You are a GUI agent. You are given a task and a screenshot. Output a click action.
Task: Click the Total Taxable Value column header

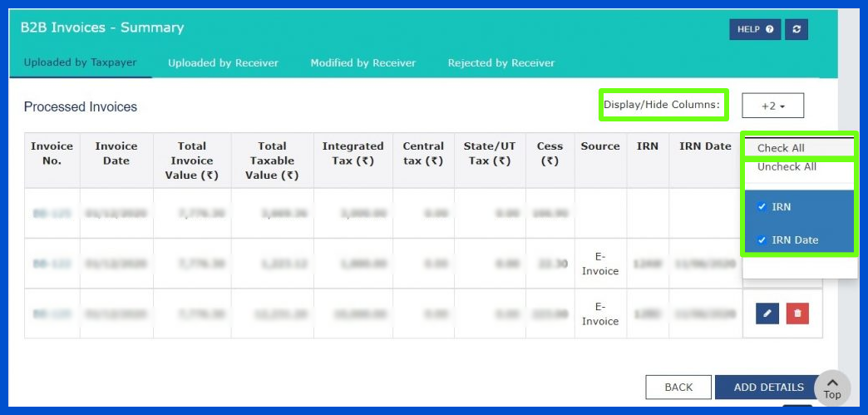[x=272, y=161]
